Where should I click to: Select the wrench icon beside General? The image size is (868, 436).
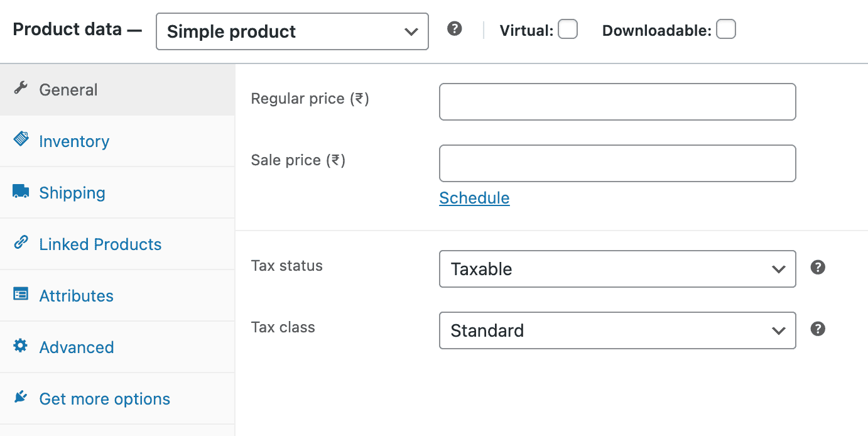click(21, 89)
